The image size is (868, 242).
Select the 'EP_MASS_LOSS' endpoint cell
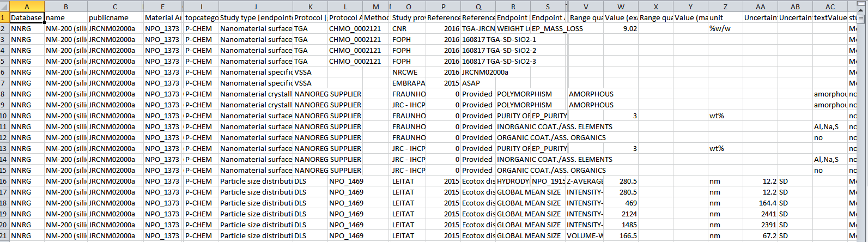point(548,28)
